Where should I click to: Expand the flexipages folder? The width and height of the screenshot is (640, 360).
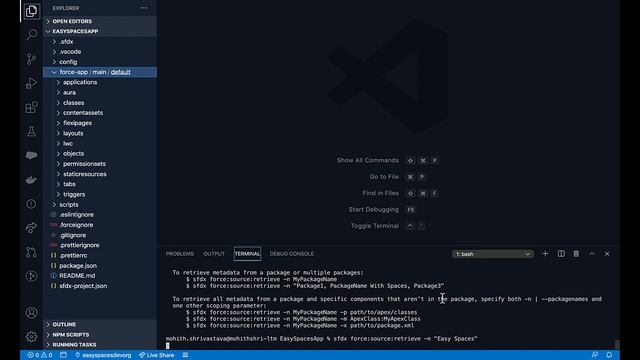coord(100,123)
